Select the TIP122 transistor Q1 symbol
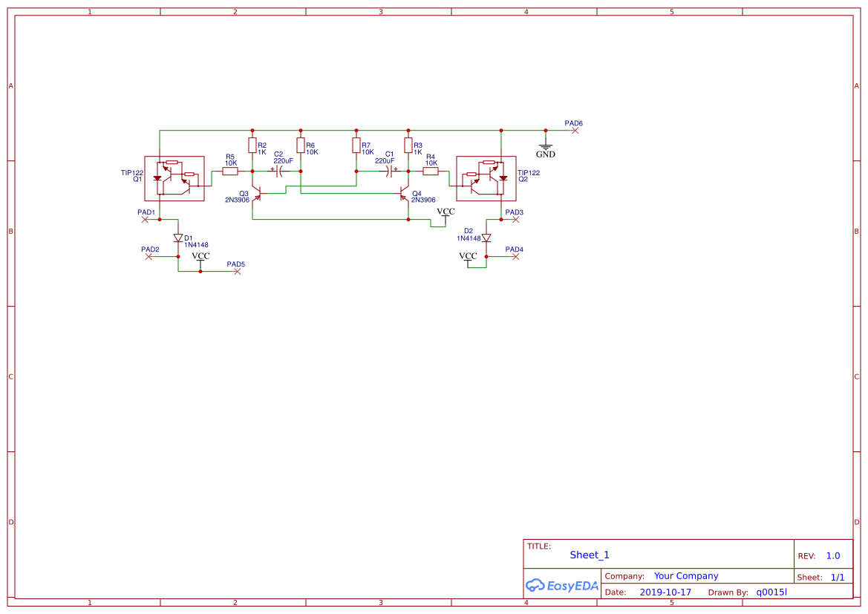 pos(174,178)
